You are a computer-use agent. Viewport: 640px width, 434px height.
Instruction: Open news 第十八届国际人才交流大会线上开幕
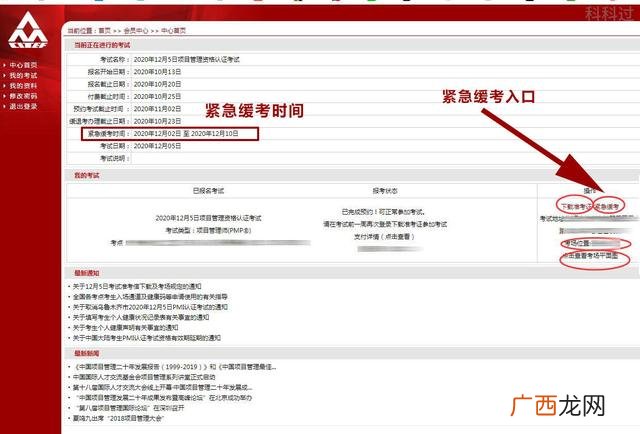click(x=162, y=387)
